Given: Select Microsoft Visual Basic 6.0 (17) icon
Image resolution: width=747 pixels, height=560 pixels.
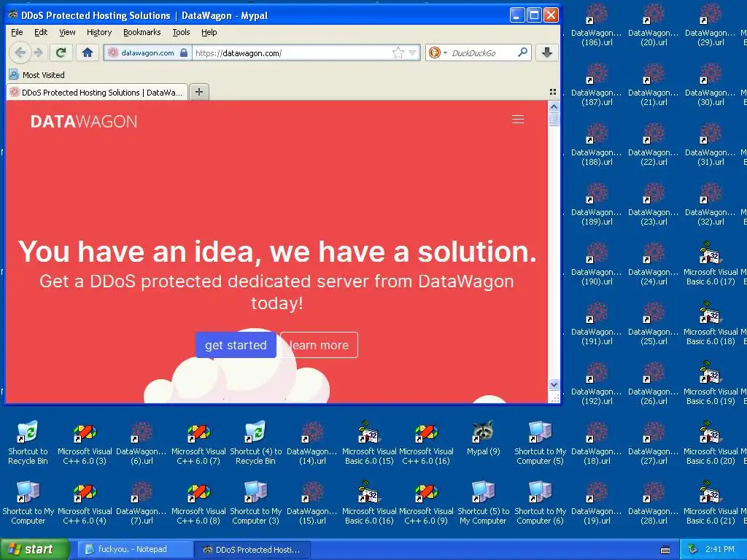Looking at the screenshot, I should (711, 263).
